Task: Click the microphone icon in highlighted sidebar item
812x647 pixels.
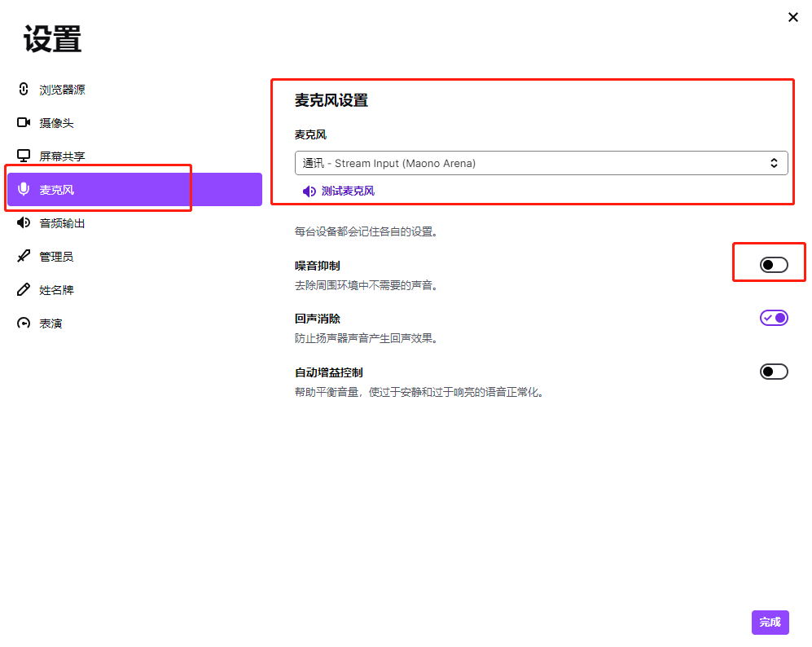Action: [24, 189]
